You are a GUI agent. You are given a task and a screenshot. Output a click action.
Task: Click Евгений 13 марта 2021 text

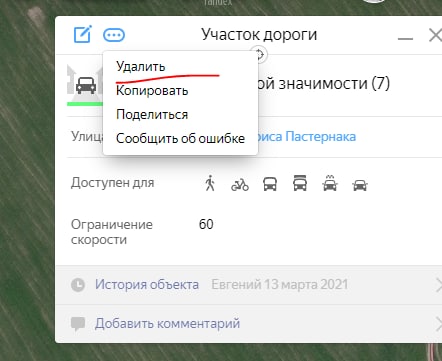pyautogui.click(x=280, y=285)
